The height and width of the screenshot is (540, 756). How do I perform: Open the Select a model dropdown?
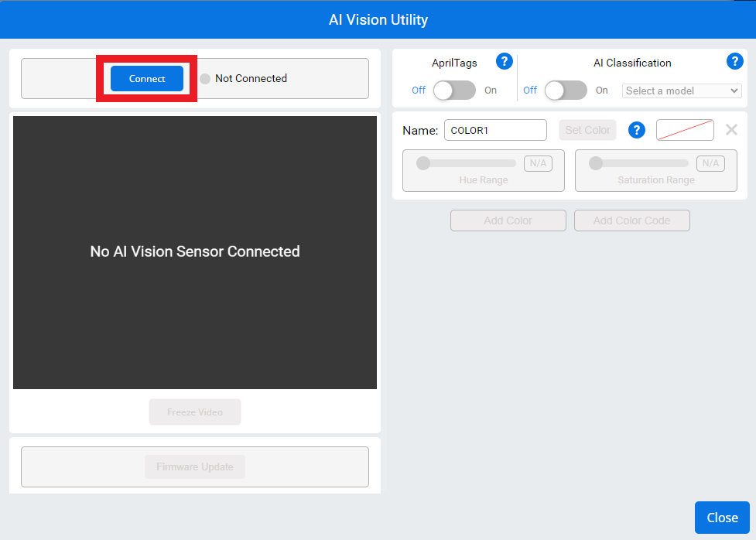[x=681, y=91]
